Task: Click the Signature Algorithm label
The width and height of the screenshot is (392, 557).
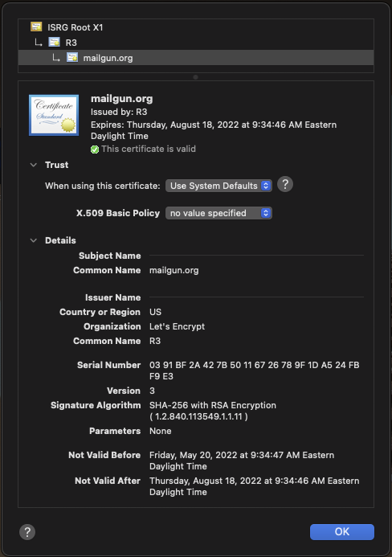Action: 96,405
